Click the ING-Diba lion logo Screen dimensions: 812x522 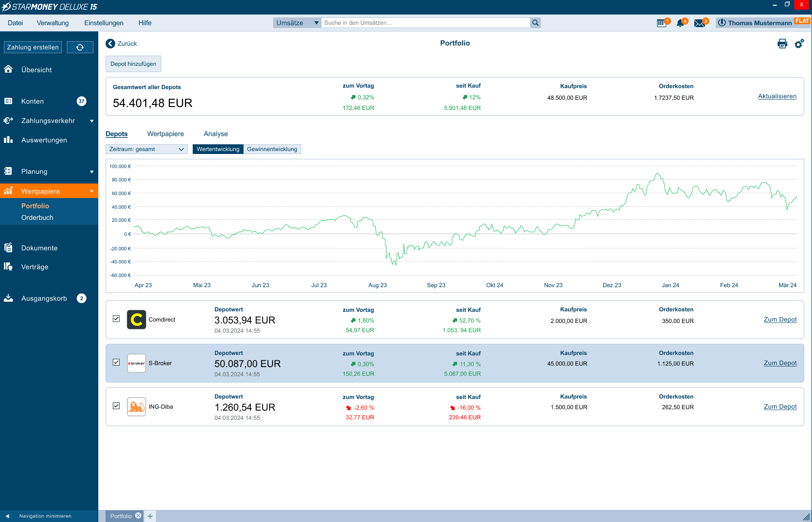tap(137, 407)
